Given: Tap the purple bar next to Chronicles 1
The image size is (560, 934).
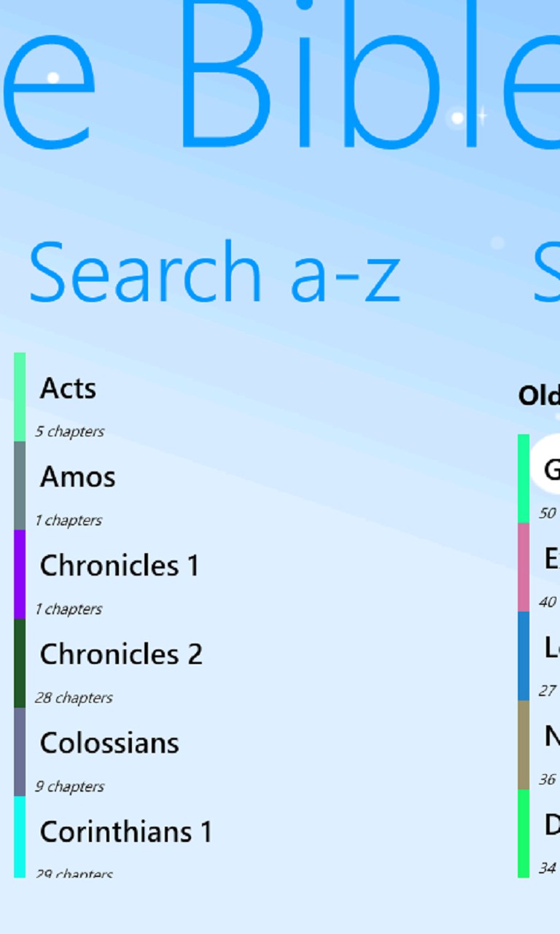Looking at the screenshot, I should click(20, 574).
